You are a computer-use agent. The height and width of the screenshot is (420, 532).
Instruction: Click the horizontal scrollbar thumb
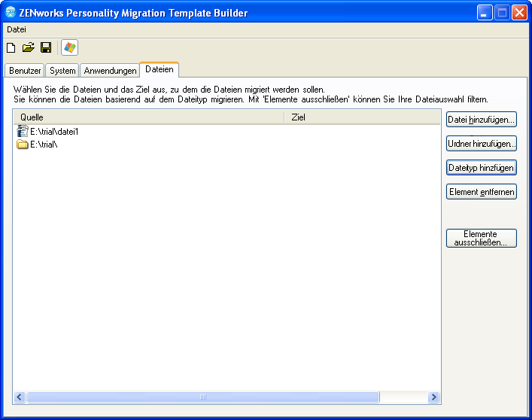click(203, 397)
